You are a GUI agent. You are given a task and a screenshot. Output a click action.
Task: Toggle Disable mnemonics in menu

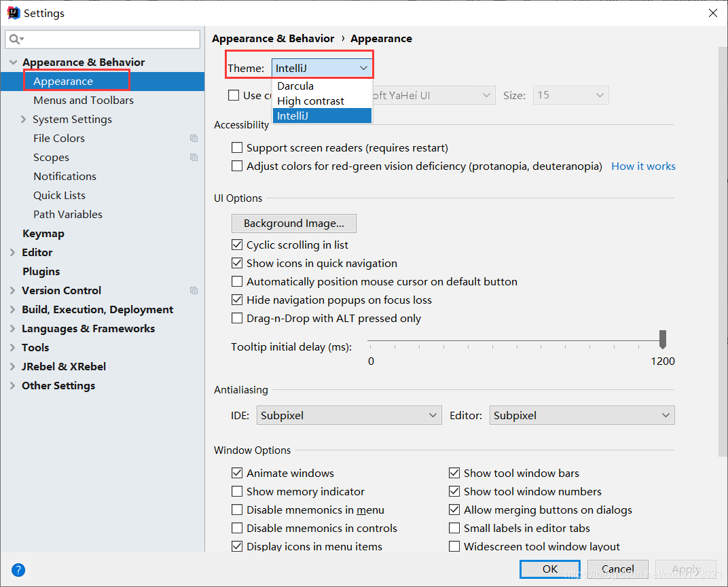[237, 510]
